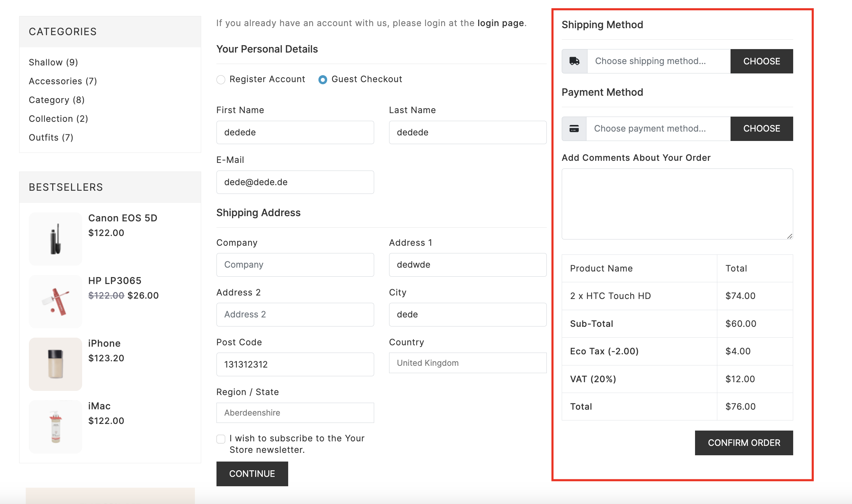Open the Category (8) link
The image size is (852, 504).
(57, 100)
